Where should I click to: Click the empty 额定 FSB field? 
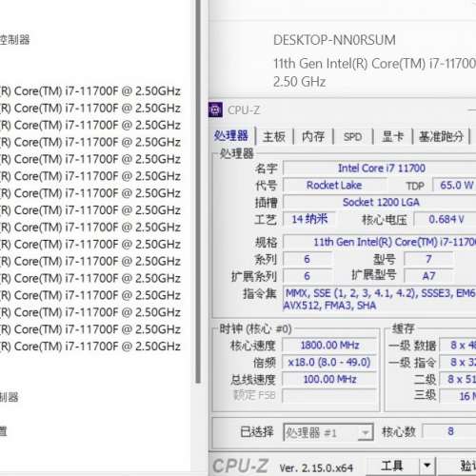tap(329, 396)
